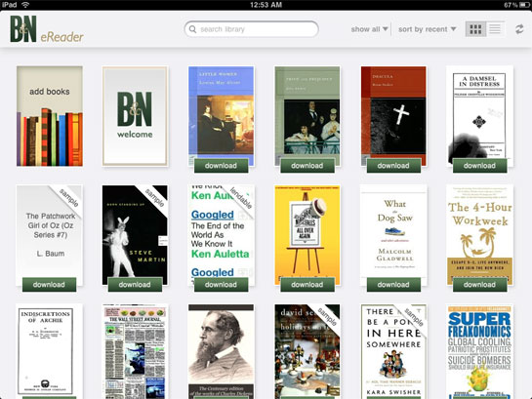Download The Patchwork Girl of Oz
The height and width of the screenshot is (399, 532).
(x=49, y=285)
